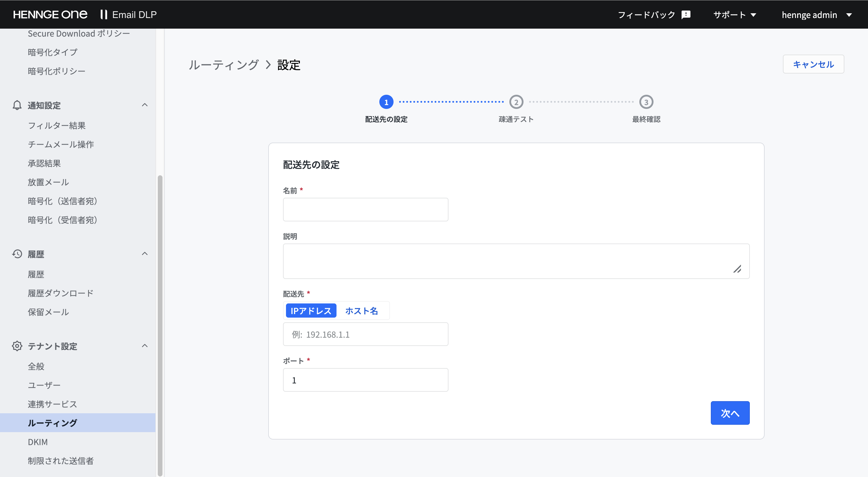Viewport: 868px width, 477px height.
Task: Open the 履歴 sub-item in the sidebar
Action: 36,274
